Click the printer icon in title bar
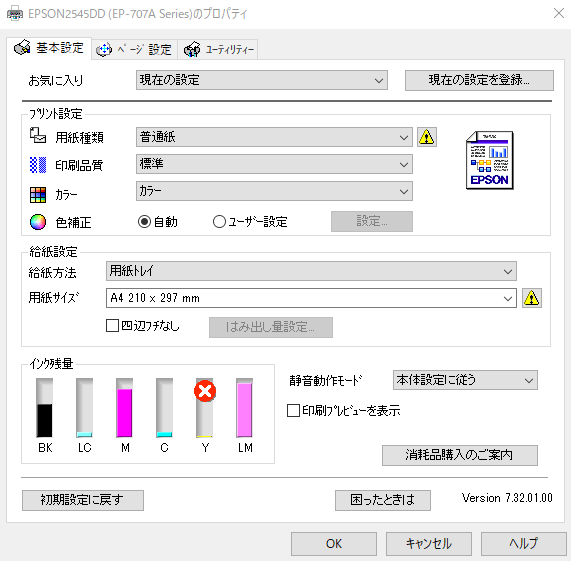Screen dimensions: 571x561 (15, 13)
